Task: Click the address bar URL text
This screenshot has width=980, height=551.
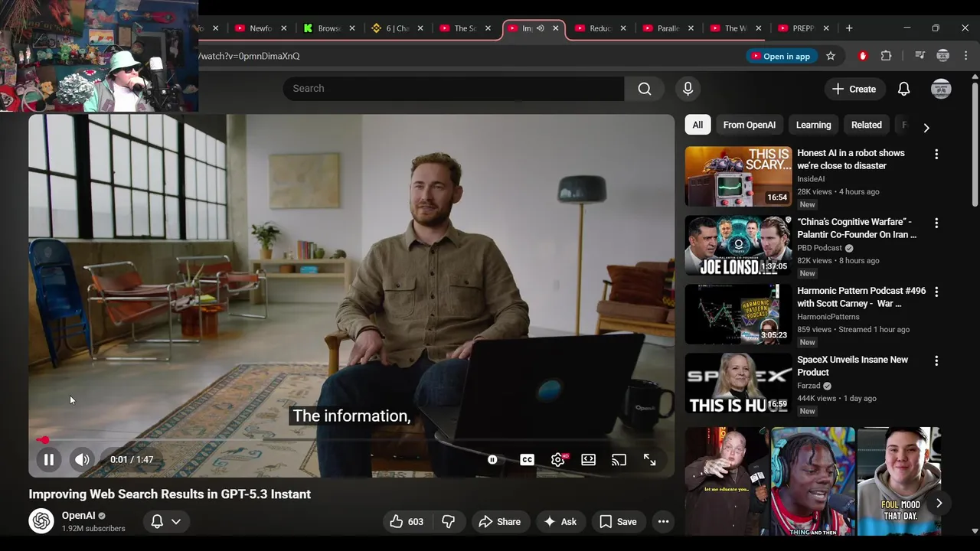Action: [x=250, y=56]
